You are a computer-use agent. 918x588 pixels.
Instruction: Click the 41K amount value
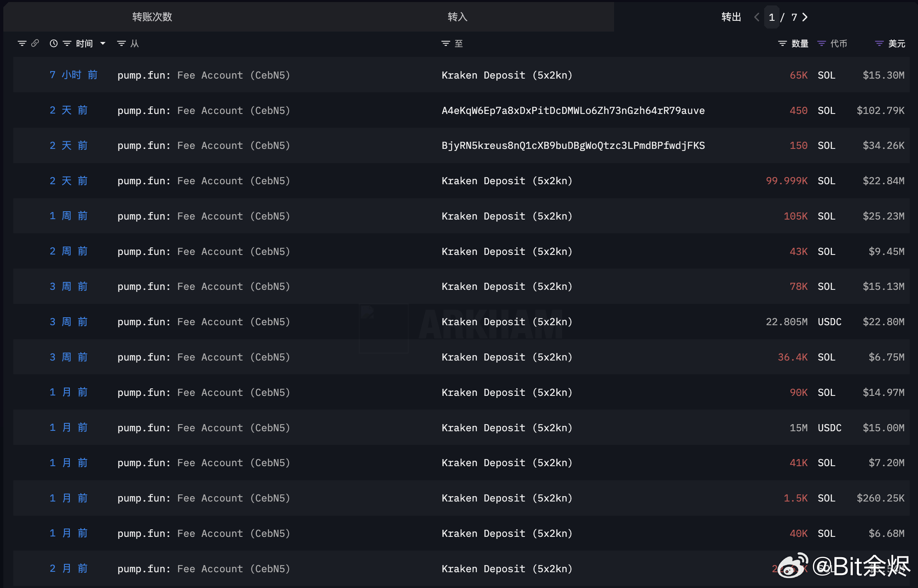click(799, 463)
